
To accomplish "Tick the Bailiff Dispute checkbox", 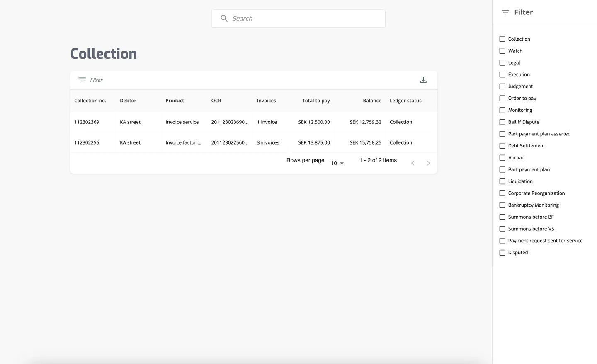I will [x=502, y=122].
